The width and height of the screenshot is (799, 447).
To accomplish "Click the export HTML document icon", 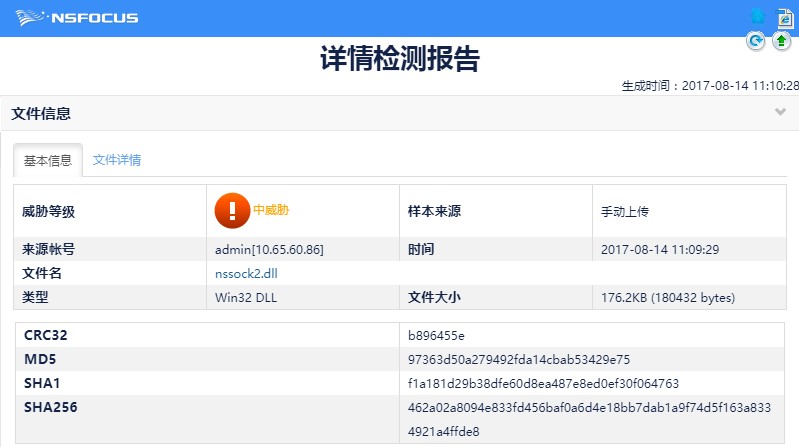I will pyautogui.click(x=785, y=19).
